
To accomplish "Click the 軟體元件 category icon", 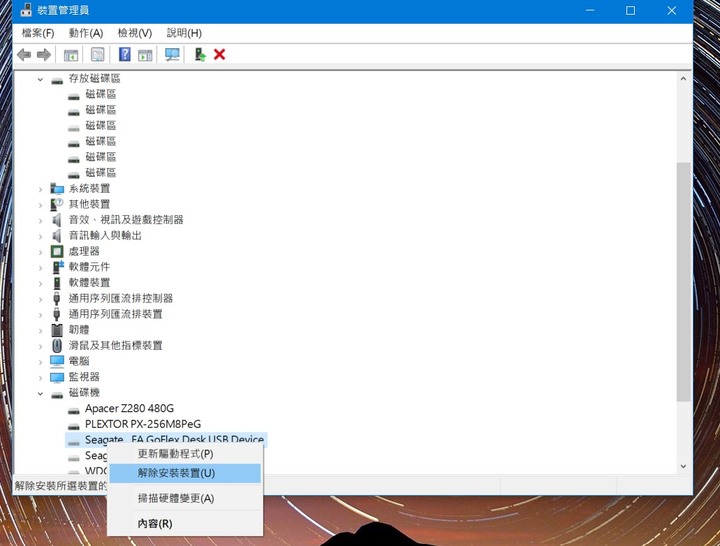I will pyautogui.click(x=57, y=267).
